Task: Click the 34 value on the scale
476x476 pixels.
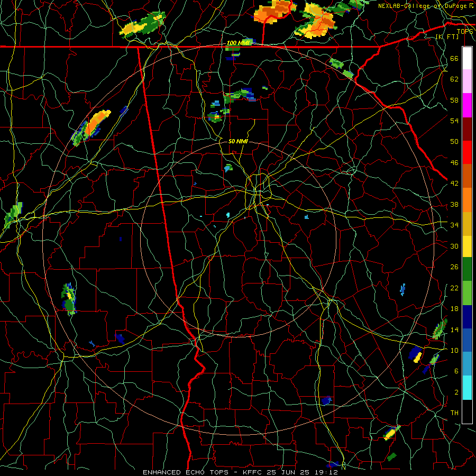Action: pyautogui.click(x=454, y=225)
